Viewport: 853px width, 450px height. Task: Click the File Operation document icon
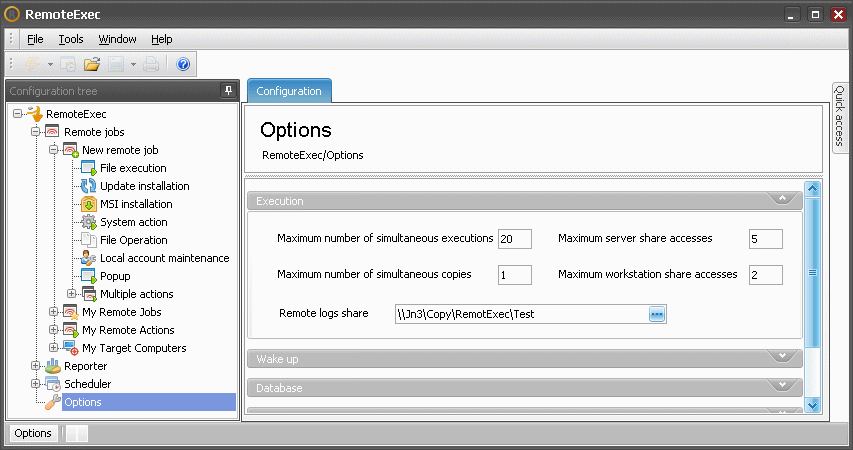tap(89, 240)
